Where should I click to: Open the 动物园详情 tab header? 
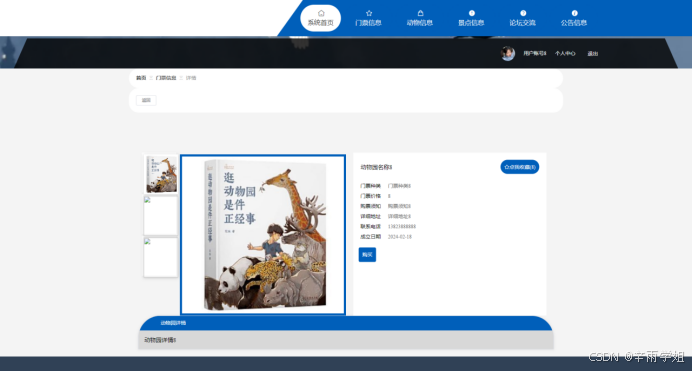[173, 323]
